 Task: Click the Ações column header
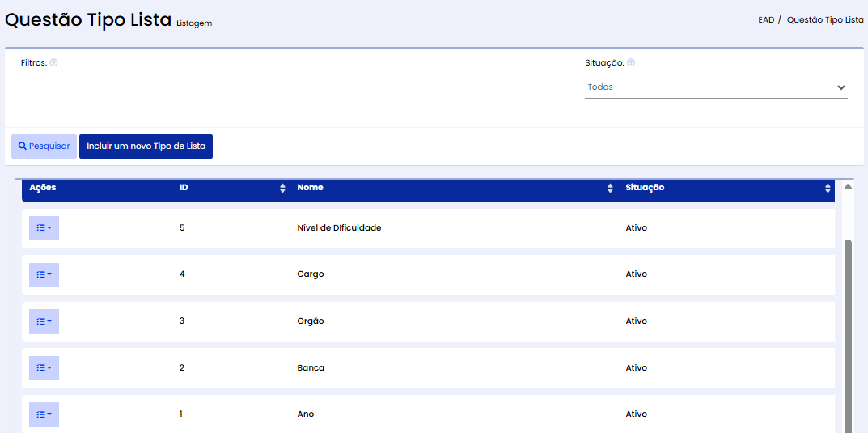click(x=43, y=187)
